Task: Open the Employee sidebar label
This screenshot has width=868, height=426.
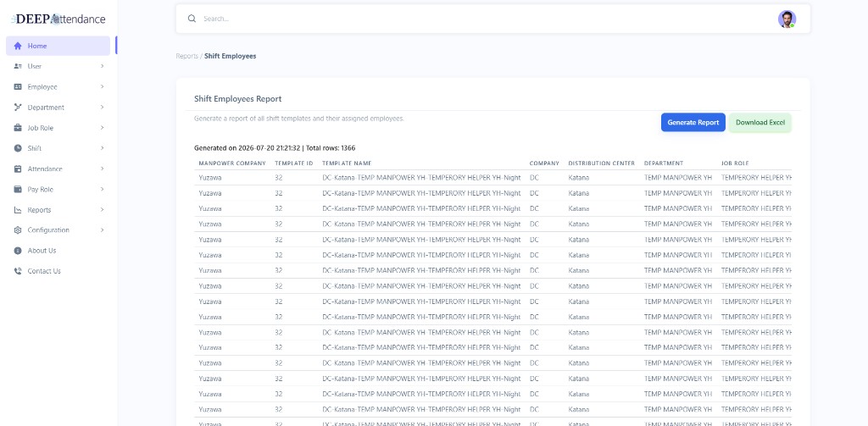Action: [x=42, y=87]
